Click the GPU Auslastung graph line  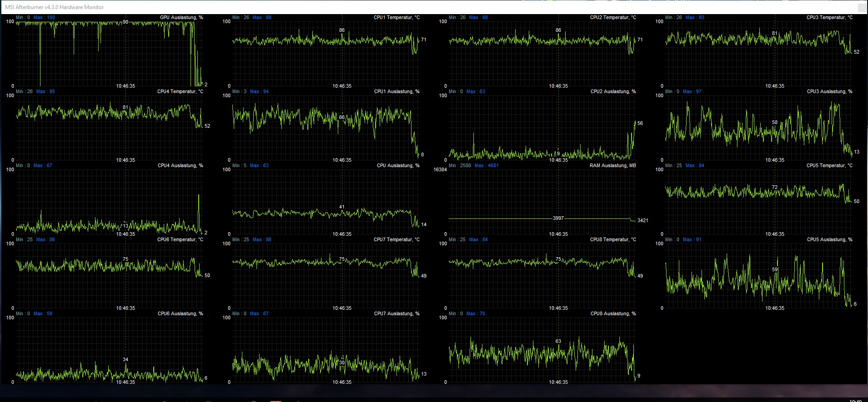[x=109, y=54]
